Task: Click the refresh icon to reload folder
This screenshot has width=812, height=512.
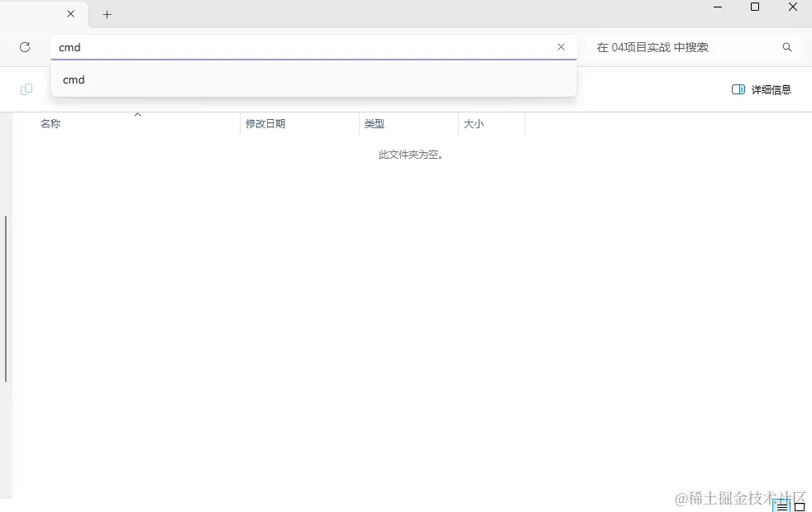Action: [x=23, y=47]
